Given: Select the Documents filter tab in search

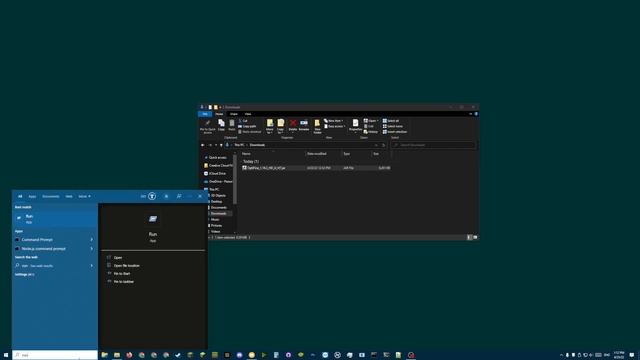Looking at the screenshot, I should pos(51,196).
